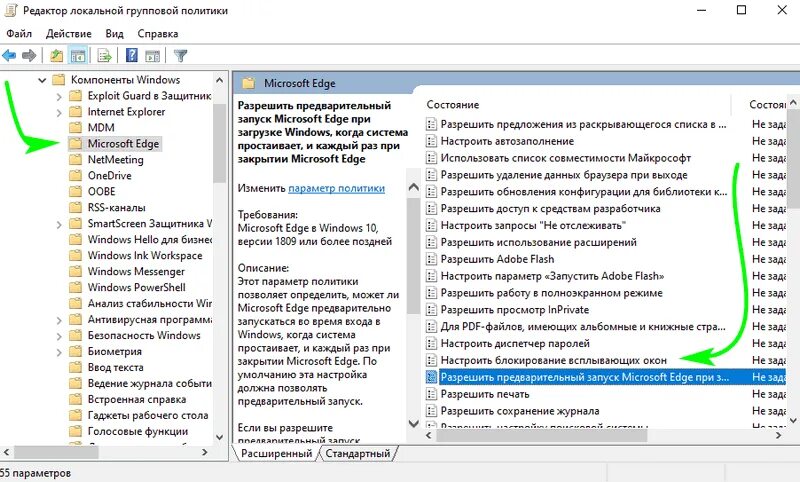
Task: Select the 'Windows PowerShell' tree folder
Action: (136, 287)
